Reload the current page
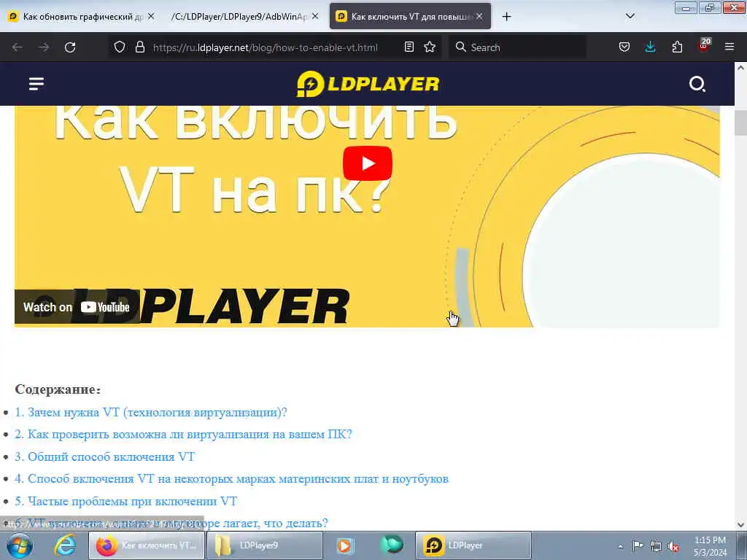The height and width of the screenshot is (560, 747). (70, 47)
